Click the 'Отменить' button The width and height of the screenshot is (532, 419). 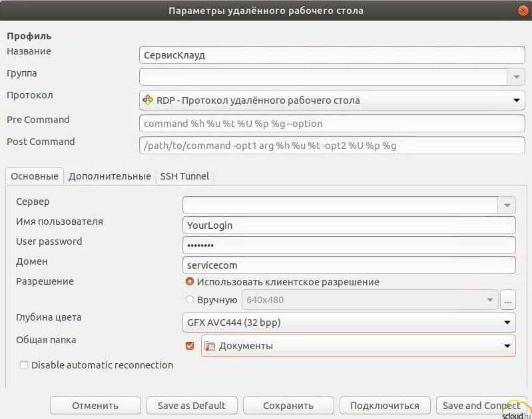click(x=95, y=405)
